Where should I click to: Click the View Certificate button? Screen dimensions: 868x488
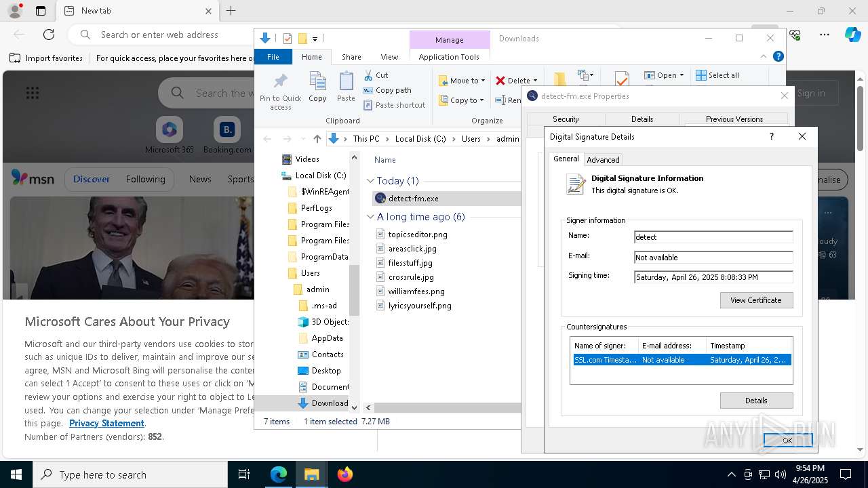756,300
